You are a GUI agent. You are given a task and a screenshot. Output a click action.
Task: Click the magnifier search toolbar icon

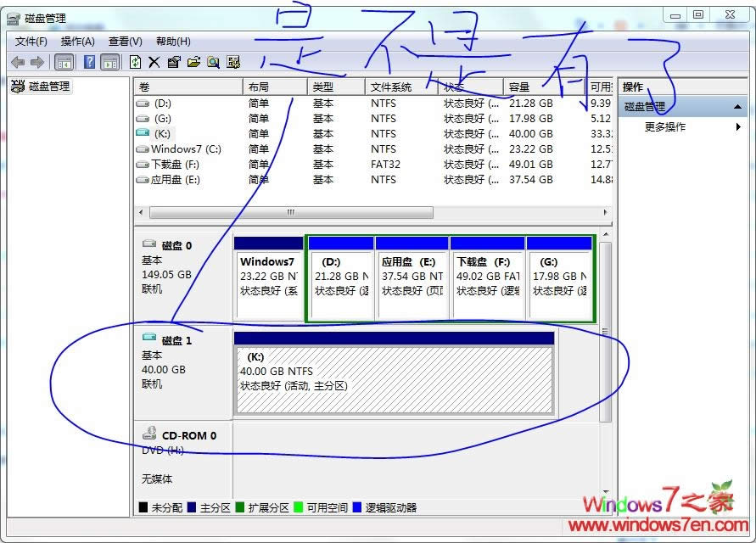tap(214, 61)
